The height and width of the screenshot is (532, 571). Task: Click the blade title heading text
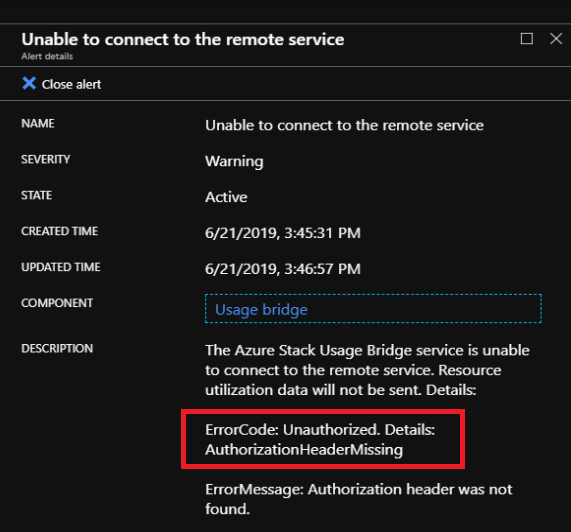coord(183,39)
